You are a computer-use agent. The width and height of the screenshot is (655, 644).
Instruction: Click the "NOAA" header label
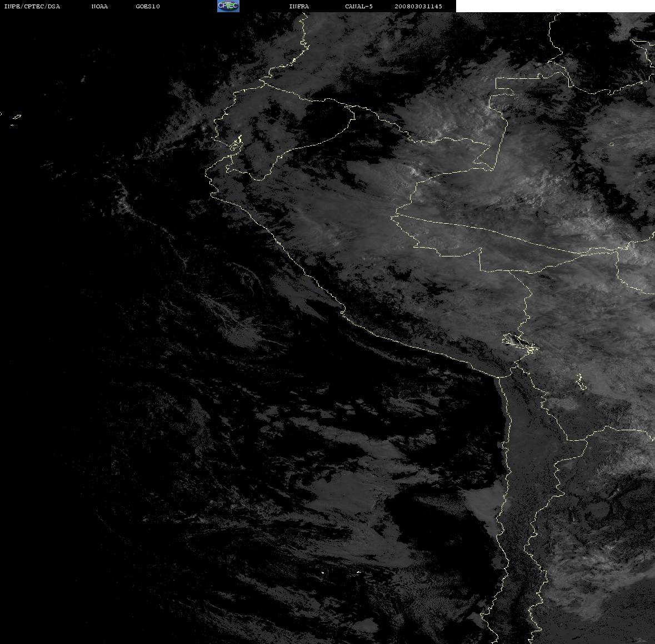click(x=99, y=6)
